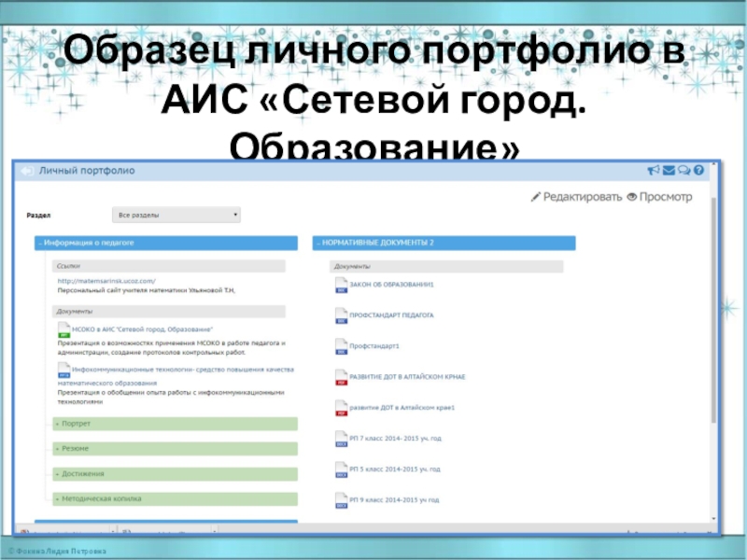
Task: Open РП 5 класс 2014-2015 уч. год
Action: click(x=395, y=469)
